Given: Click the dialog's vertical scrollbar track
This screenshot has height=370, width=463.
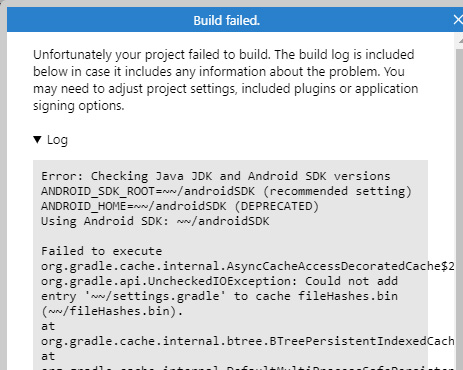Looking at the screenshot, I should click(x=459, y=207).
